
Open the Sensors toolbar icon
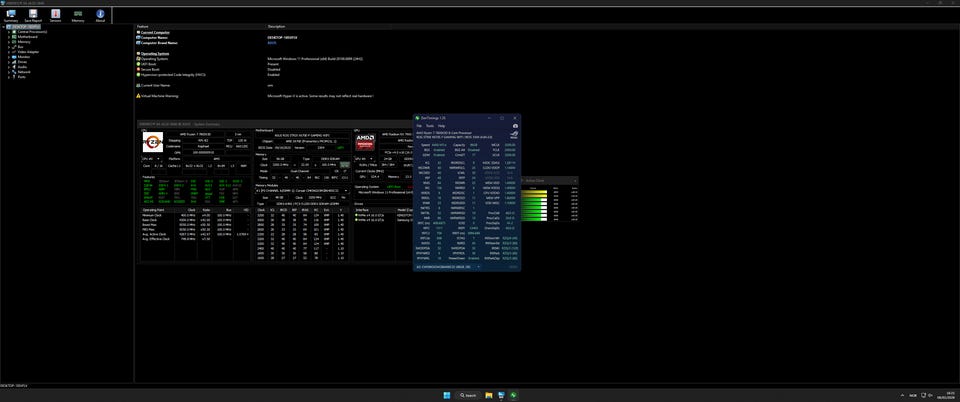[x=55, y=15]
